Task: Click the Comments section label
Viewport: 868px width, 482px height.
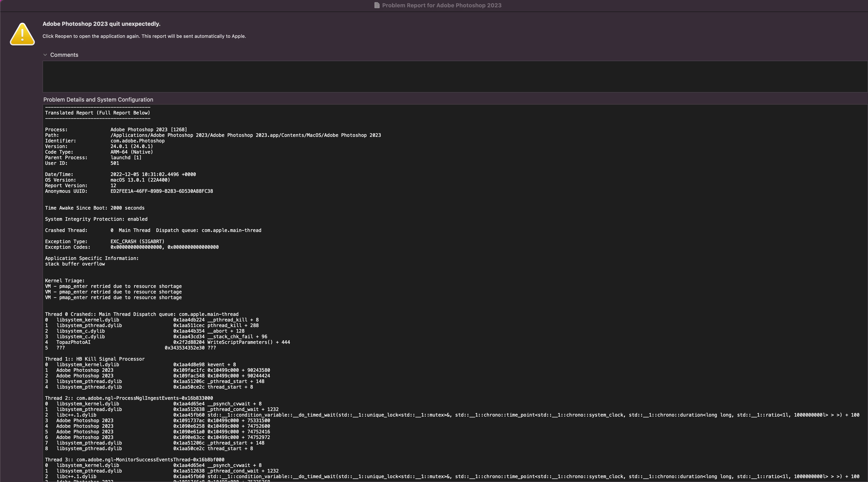Action: click(64, 55)
